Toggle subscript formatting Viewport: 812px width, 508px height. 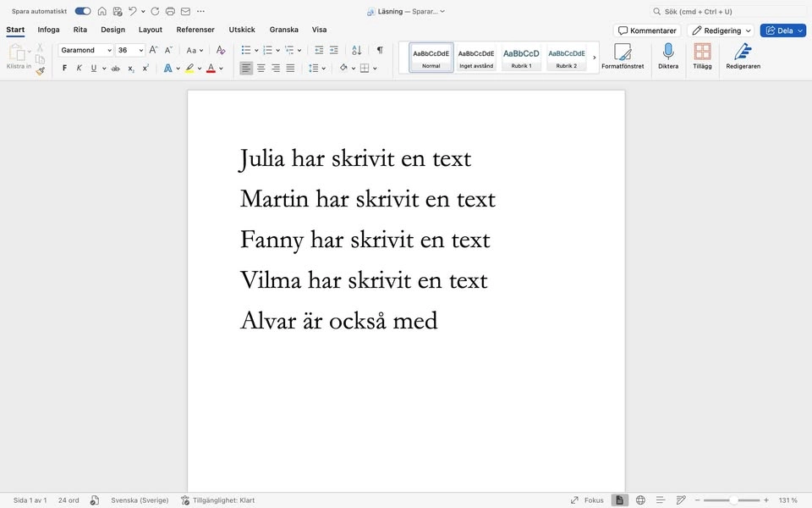(x=131, y=69)
